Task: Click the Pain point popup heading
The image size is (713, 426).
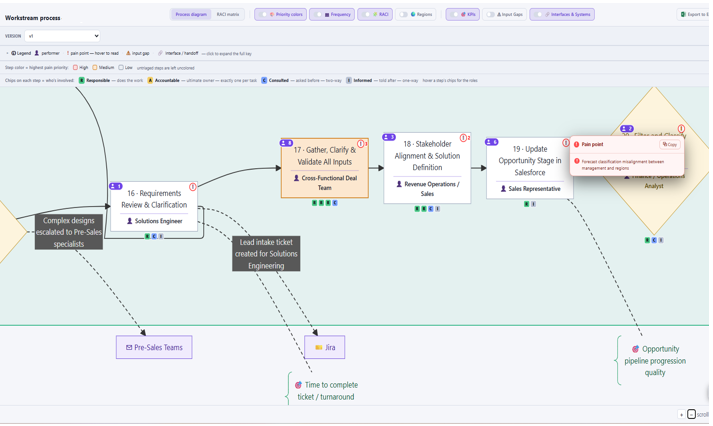Action: [x=592, y=144]
